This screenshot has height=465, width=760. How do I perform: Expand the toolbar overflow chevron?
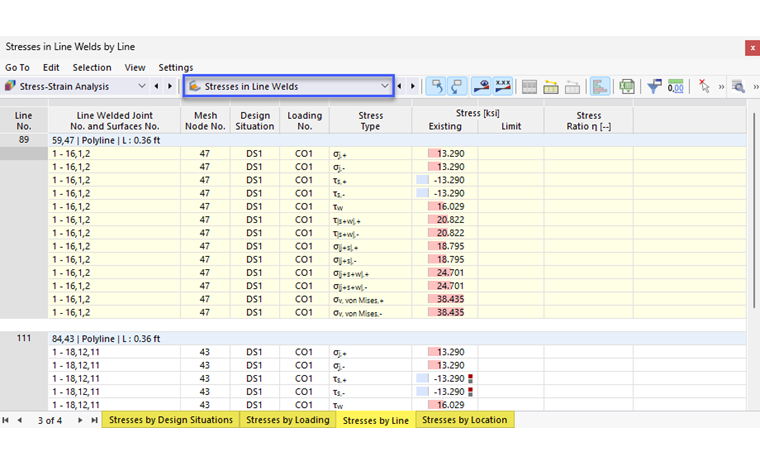(x=721, y=87)
